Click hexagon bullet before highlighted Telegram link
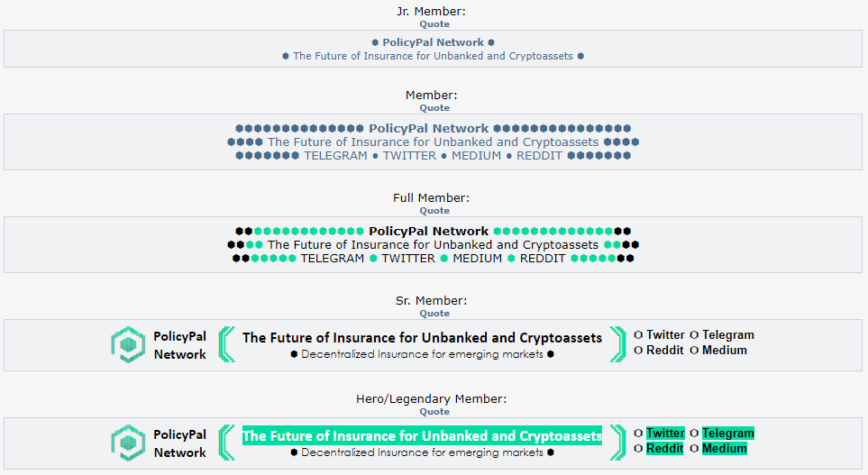Viewport: 868px width, 475px height. (694, 433)
